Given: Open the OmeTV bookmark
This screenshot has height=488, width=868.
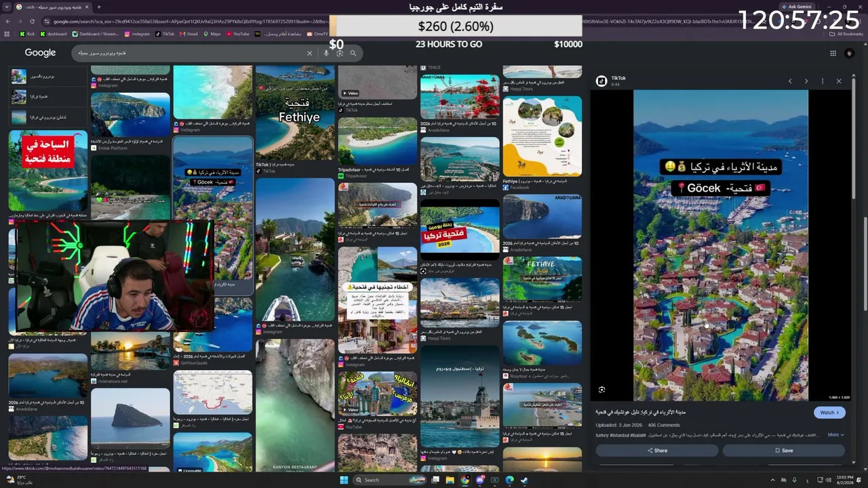Looking at the screenshot, I should tap(317, 34).
